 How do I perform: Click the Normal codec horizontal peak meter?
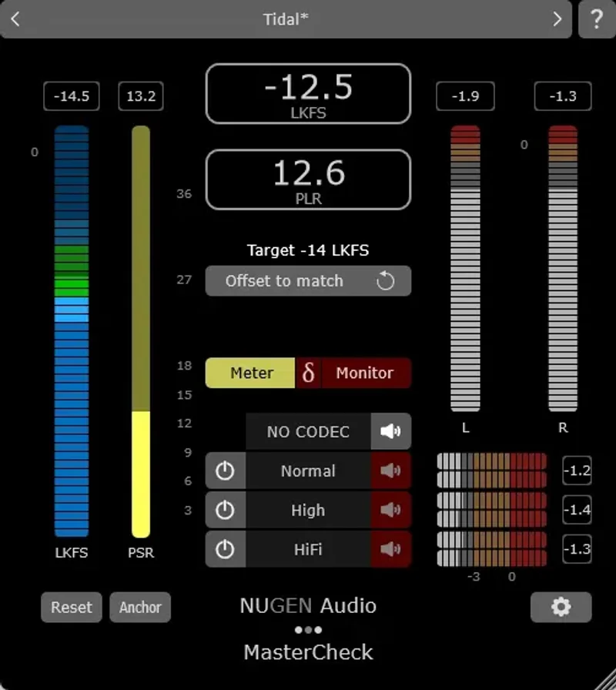(492, 471)
